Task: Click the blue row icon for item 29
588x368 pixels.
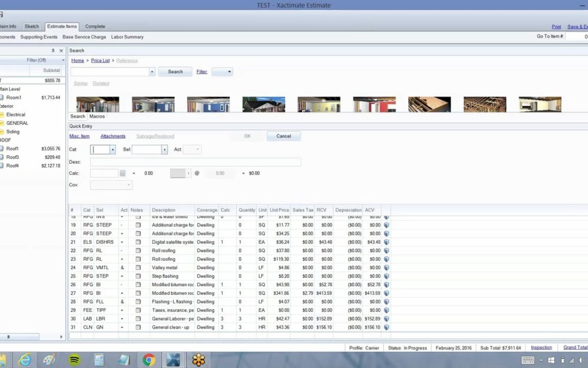Action: tap(386, 310)
